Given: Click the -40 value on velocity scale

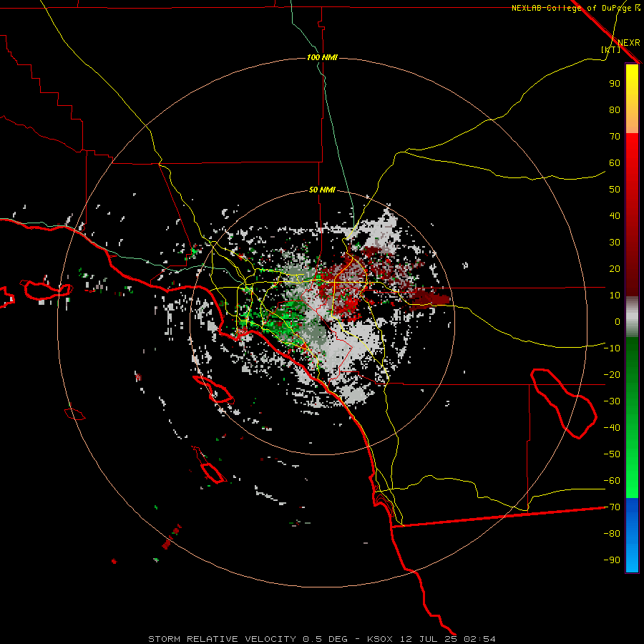Looking at the screenshot, I should point(612,428).
